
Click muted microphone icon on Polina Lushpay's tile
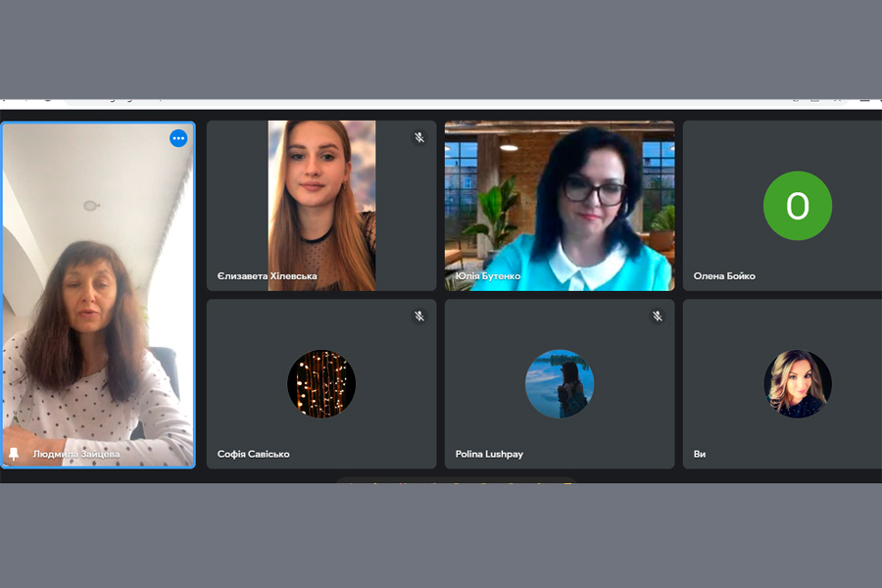[657, 317]
